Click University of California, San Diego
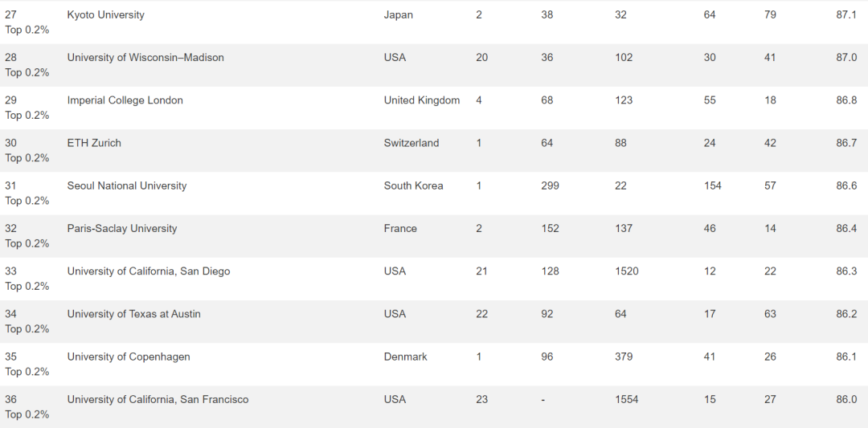The image size is (868, 428). (149, 271)
